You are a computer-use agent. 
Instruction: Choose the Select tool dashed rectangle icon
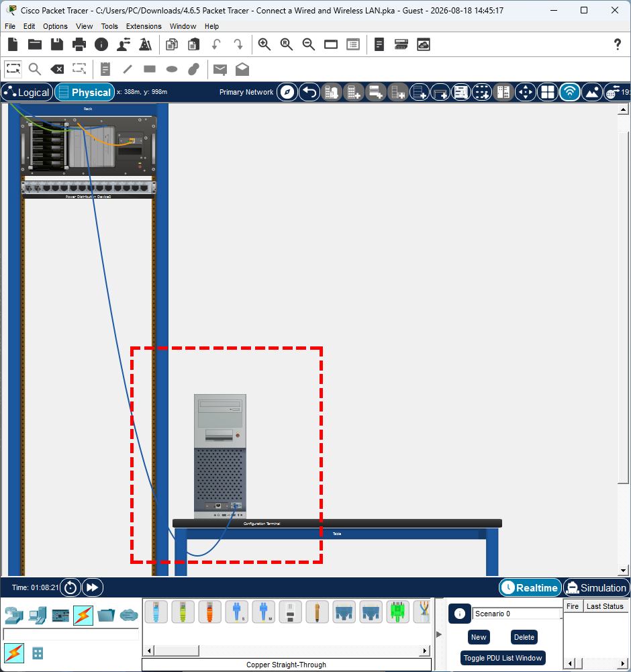click(x=13, y=68)
